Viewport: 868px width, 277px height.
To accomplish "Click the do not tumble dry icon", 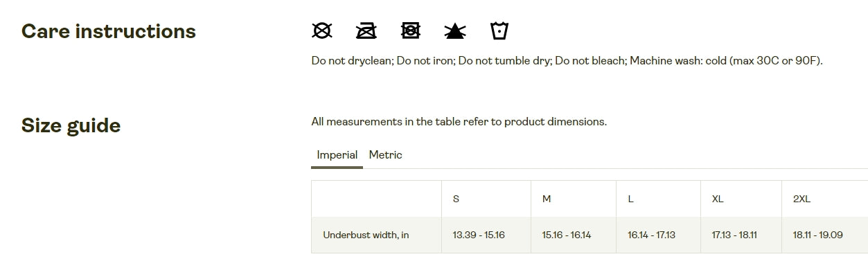I will (411, 30).
